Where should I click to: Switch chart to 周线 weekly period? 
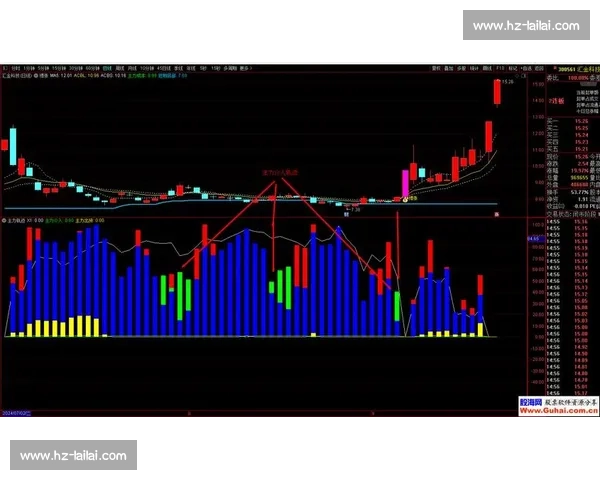click(121, 67)
